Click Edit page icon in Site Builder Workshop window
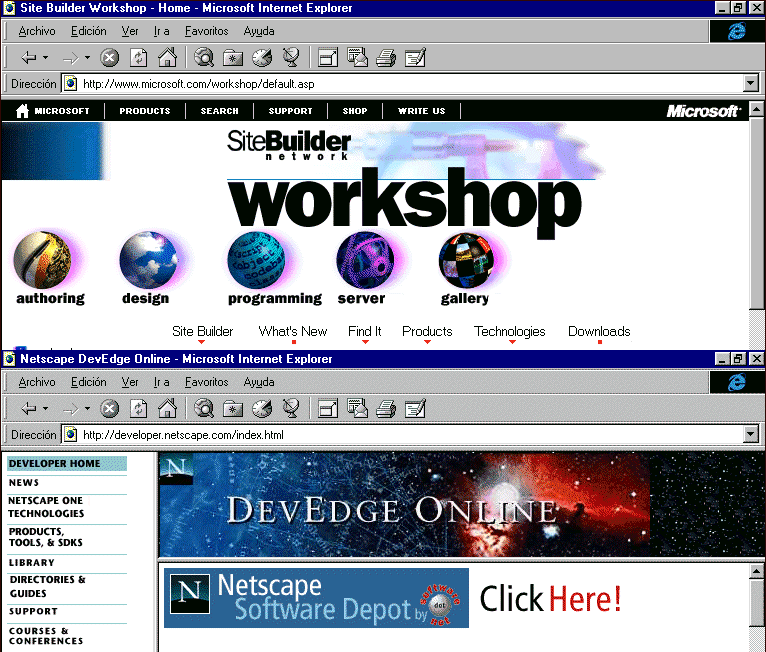Screen dimensions: 766x652 [x=415, y=57]
